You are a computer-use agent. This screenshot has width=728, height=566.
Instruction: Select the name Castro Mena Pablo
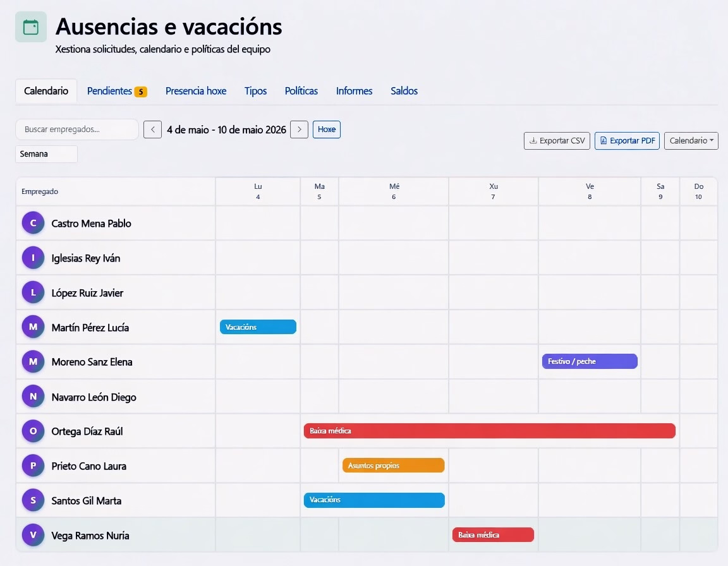coord(92,224)
